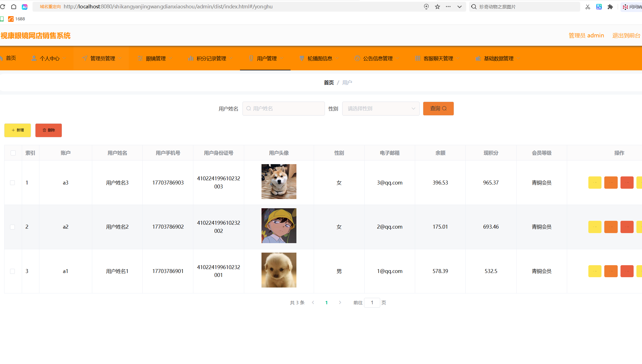Check the checkbox for user a3 row
The image size is (642, 364).
click(x=13, y=183)
